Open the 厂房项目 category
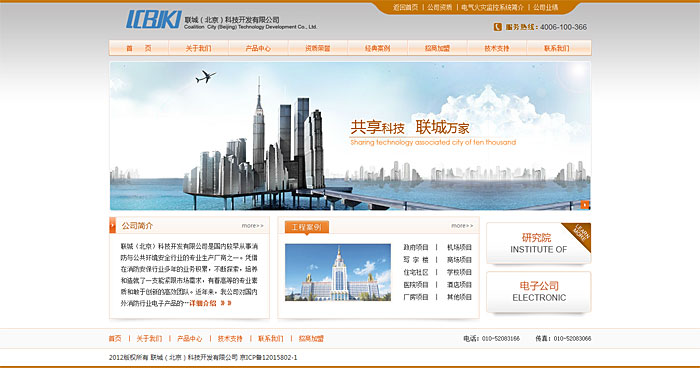The width and height of the screenshot is (700, 368). point(416,297)
